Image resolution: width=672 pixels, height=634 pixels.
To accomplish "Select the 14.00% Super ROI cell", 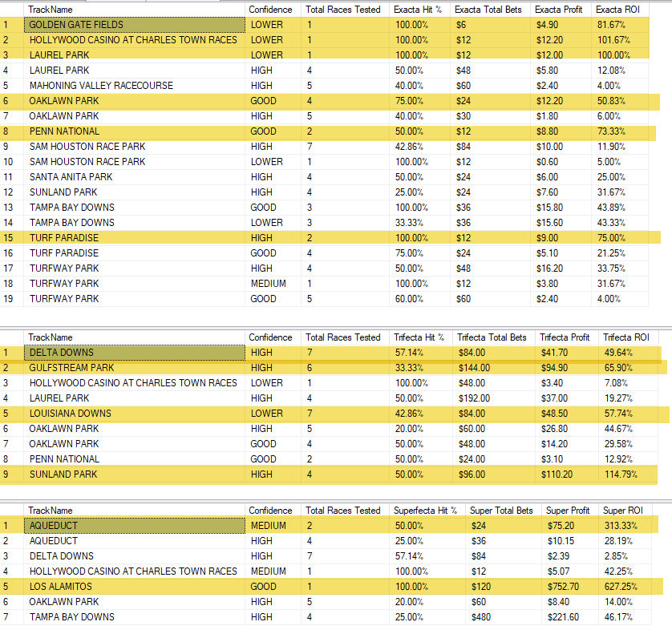I will tap(625, 602).
